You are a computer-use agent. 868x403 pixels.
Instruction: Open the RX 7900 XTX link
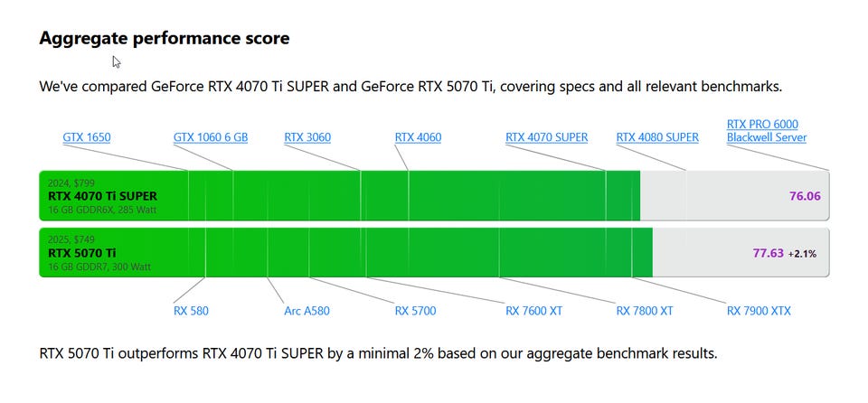coord(759,311)
